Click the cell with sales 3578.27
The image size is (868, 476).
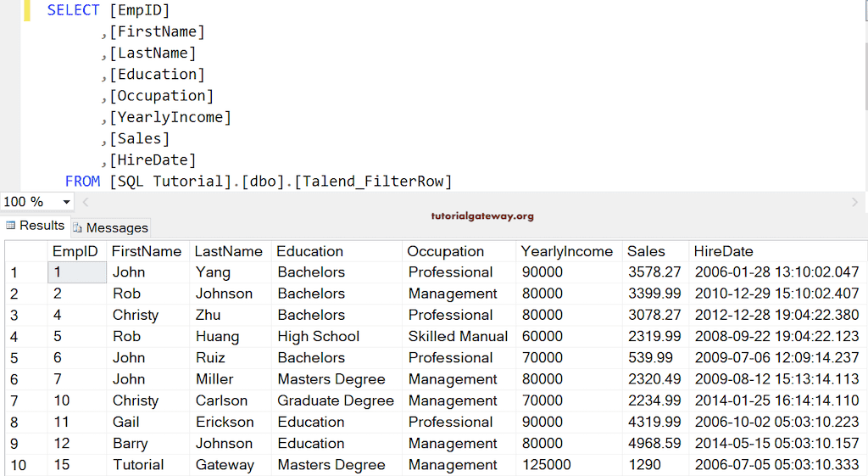(655, 272)
